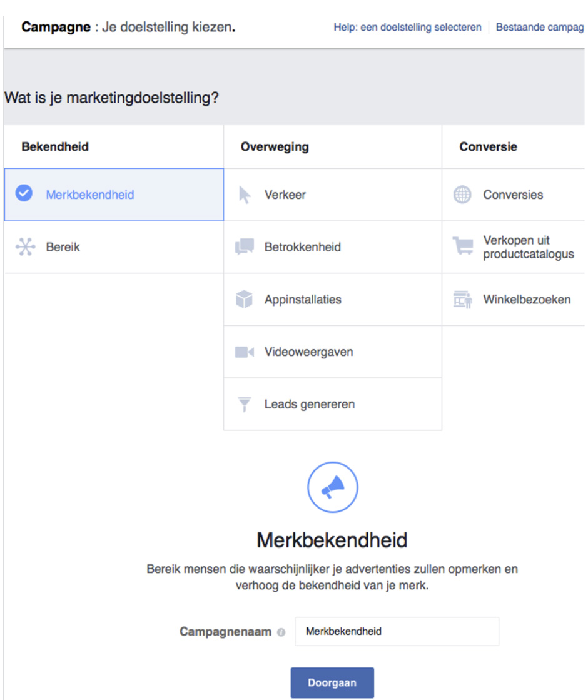Image resolution: width=588 pixels, height=700 pixels.
Task: Click the shopping cart icon for productcatalogus
Action: pos(463,246)
